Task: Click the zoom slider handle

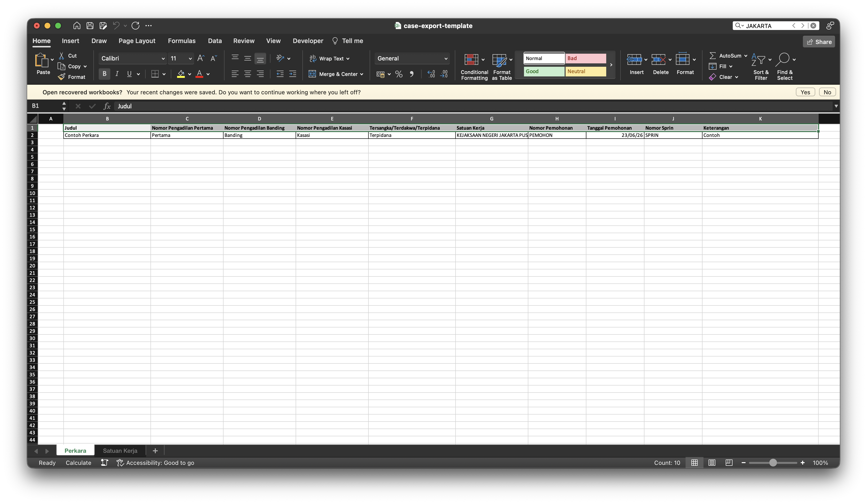Action: point(773,463)
